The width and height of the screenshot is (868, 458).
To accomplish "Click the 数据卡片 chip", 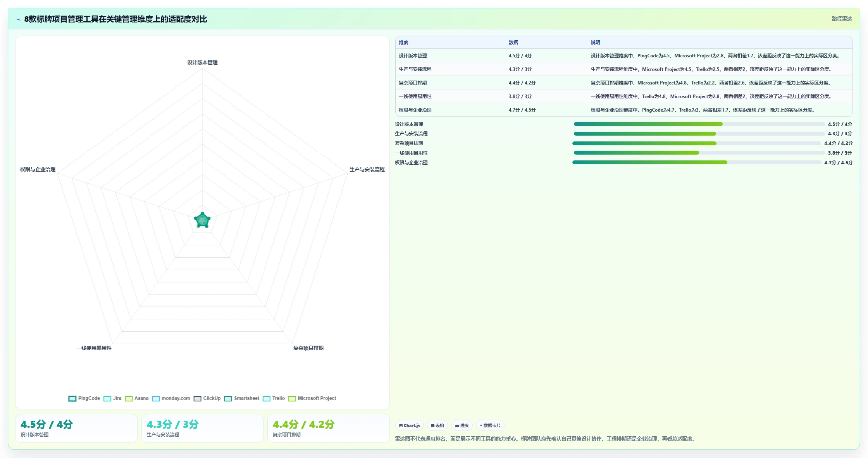I will click(x=490, y=425).
